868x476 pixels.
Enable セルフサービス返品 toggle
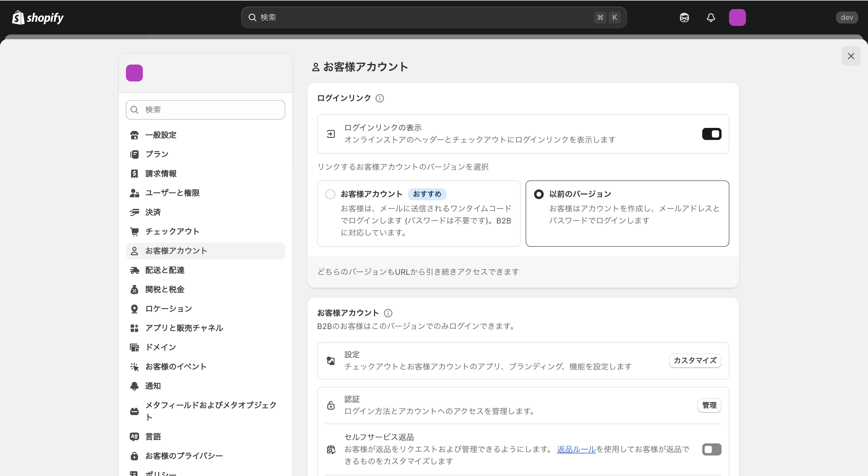point(712,450)
